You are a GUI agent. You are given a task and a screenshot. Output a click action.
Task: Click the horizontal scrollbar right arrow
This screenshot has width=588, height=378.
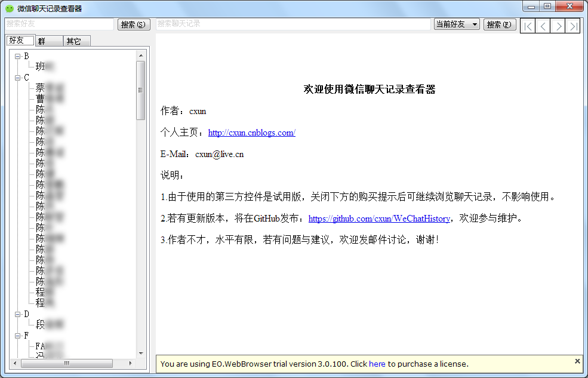coord(130,363)
